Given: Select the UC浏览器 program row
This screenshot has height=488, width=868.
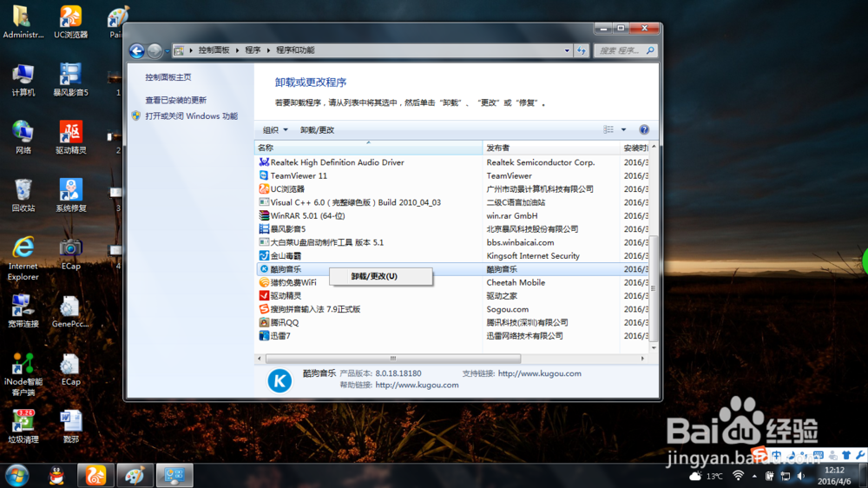Looking at the screenshot, I should coord(453,189).
